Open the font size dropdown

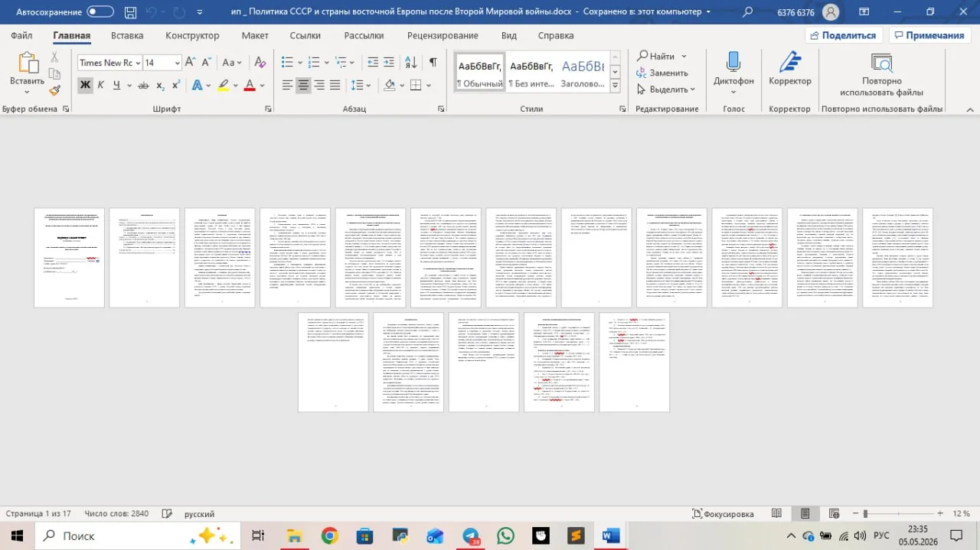178,63
